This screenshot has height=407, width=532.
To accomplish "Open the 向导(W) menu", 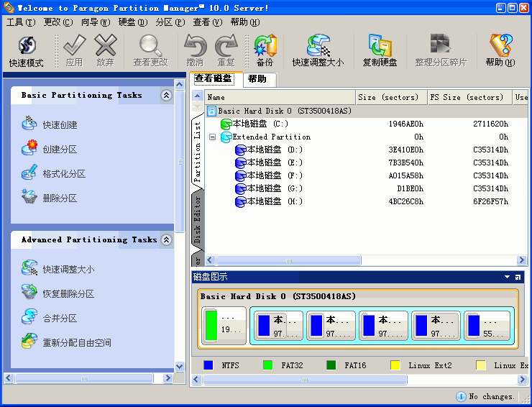I will coord(96,22).
